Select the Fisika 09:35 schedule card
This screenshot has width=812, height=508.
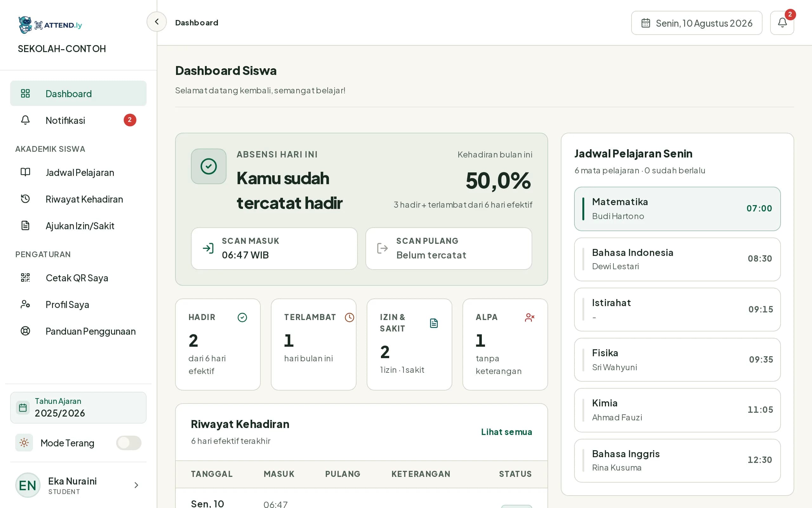click(677, 359)
